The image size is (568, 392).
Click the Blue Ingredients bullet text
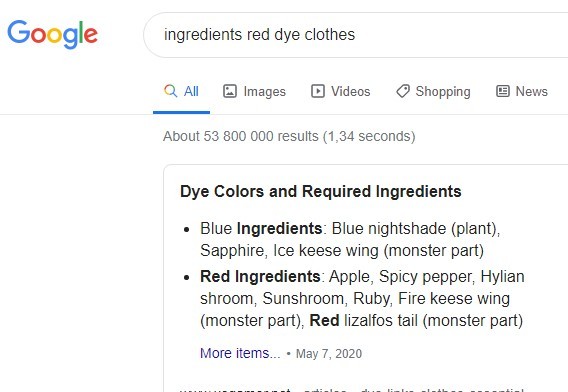(350, 239)
